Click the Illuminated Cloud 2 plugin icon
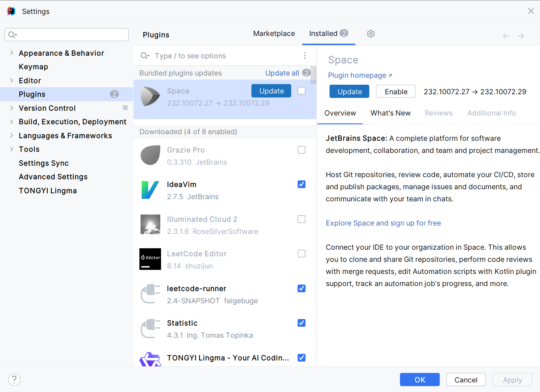 (x=150, y=224)
